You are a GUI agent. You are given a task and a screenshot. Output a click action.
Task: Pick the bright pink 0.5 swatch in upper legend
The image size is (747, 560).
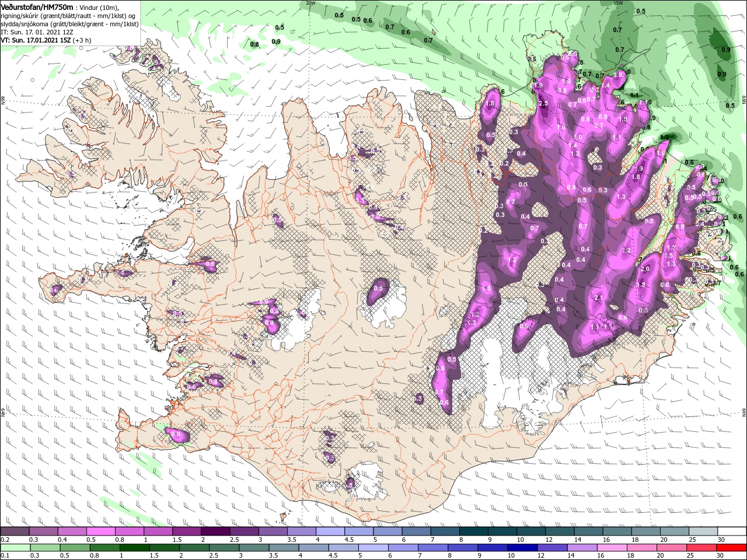click(x=100, y=531)
